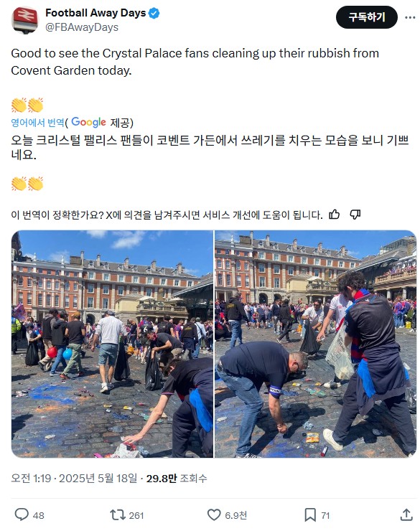Viewport: 420px width, 531px height.
Task: Click the reply speech-bubble icon
Action: 22,514
